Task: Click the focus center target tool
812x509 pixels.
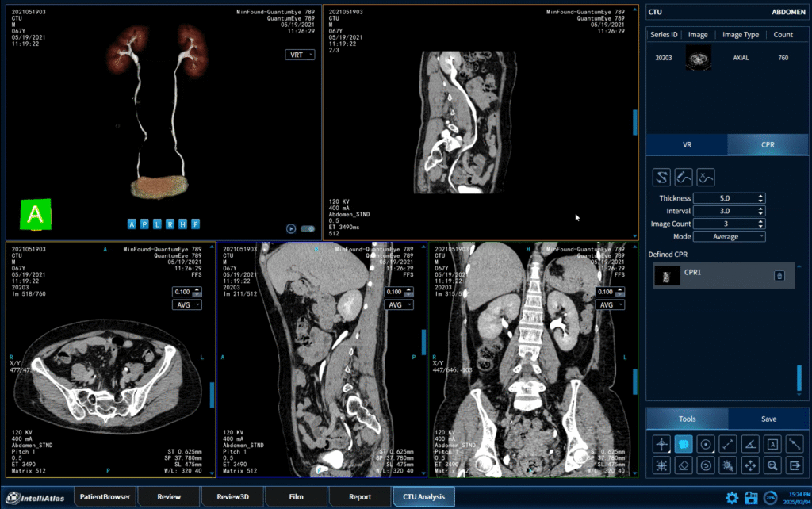Action: (x=661, y=465)
